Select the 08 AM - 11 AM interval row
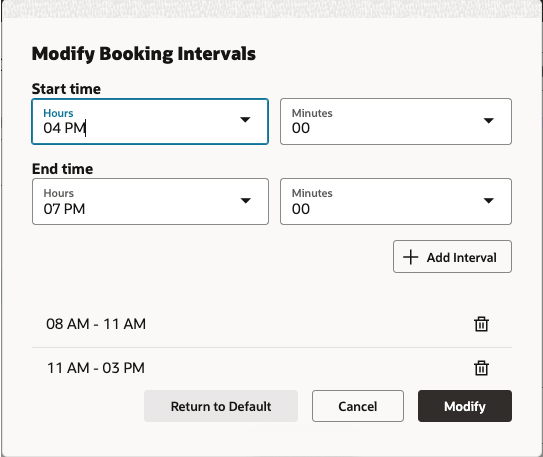The image size is (543, 457). [272, 324]
